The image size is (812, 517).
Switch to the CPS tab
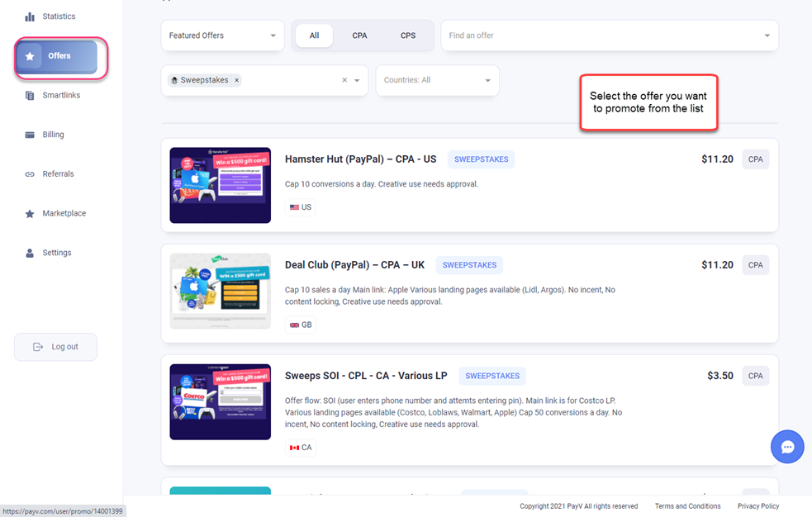(x=408, y=36)
